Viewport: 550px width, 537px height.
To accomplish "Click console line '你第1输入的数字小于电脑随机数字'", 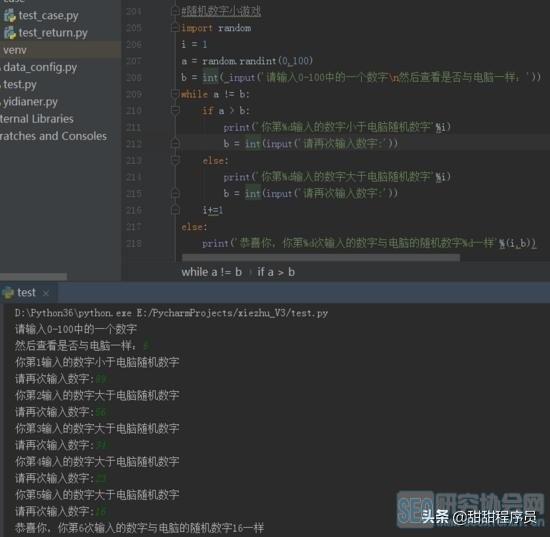I will click(97, 362).
